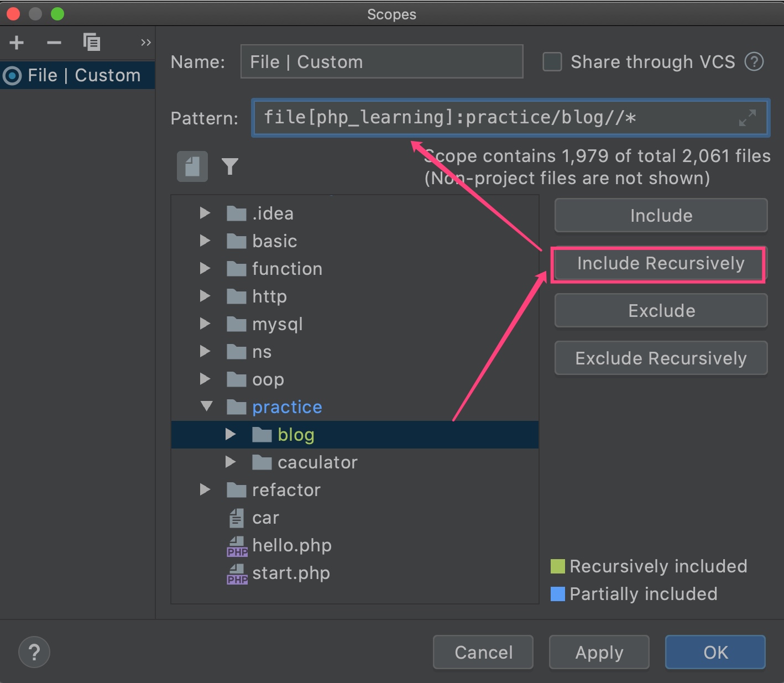Viewport: 784px width, 683px height.
Task: Click the refactor folder name
Action: (286, 490)
